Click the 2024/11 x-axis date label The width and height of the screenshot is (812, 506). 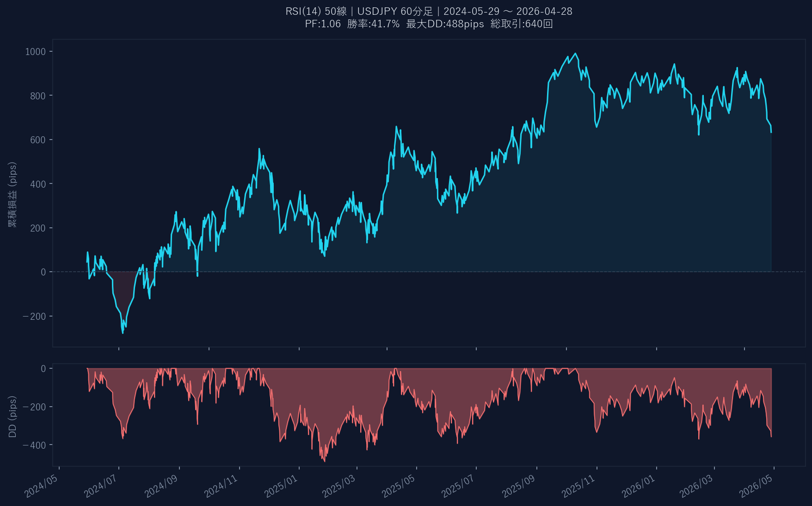[x=221, y=486]
